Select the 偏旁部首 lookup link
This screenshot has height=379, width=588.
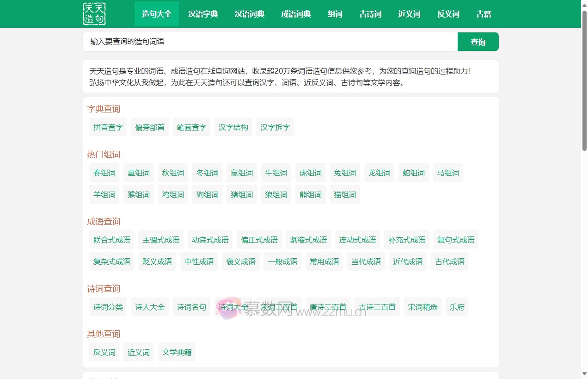pyautogui.click(x=150, y=127)
